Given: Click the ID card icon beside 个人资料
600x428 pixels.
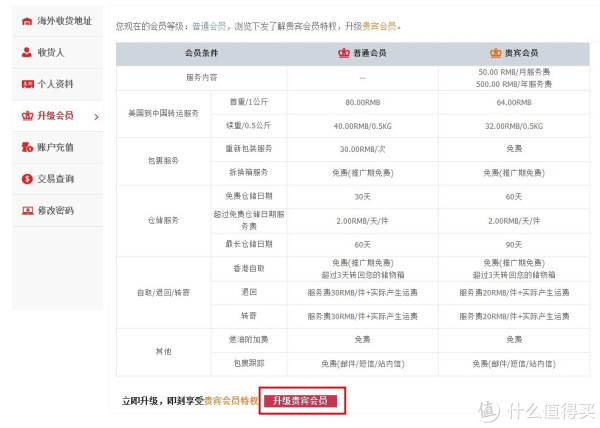Looking at the screenshot, I should [28, 84].
